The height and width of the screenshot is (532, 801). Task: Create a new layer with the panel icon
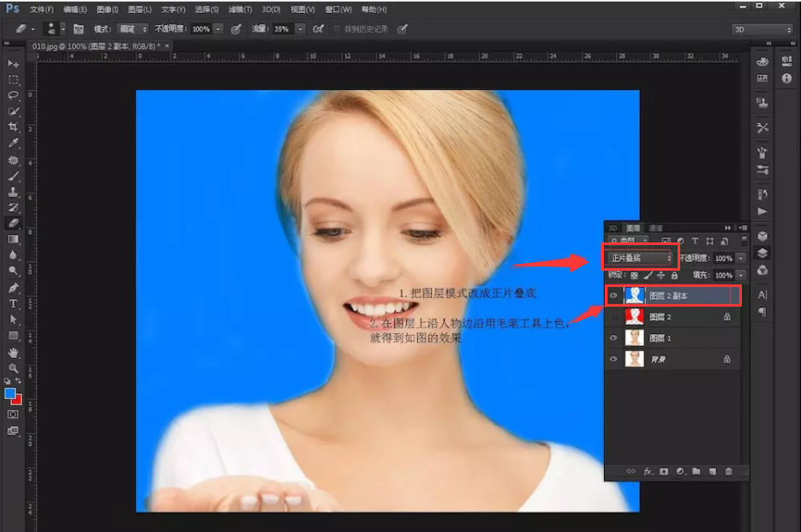(x=712, y=471)
